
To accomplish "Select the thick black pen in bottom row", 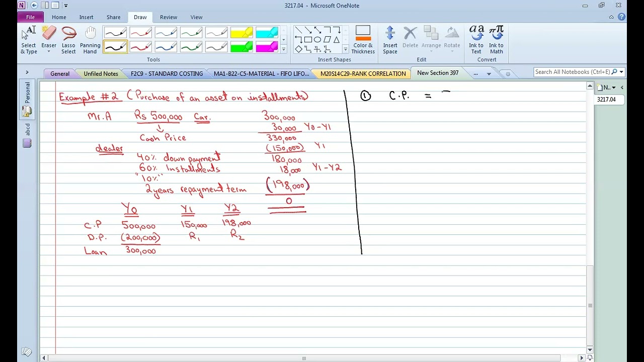I will click(115, 47).
